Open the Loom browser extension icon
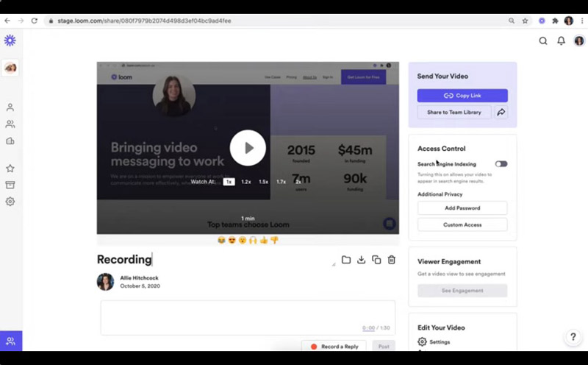 pyautogui.click(x=542, y=21)
